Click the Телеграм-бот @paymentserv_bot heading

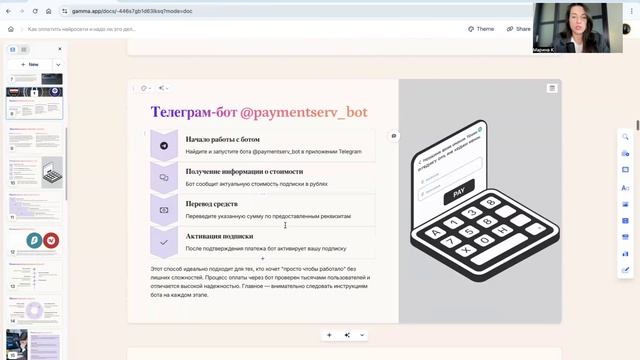click(259, 112)
